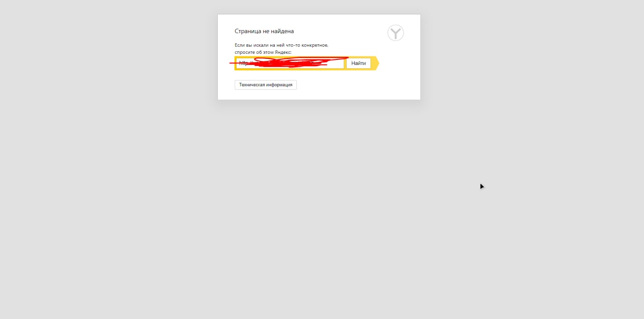Image resolution: width=644 pixels, height=319 pixels.
Task: Click the Yandex Browser Y logo
Action: tap(395, 33)
